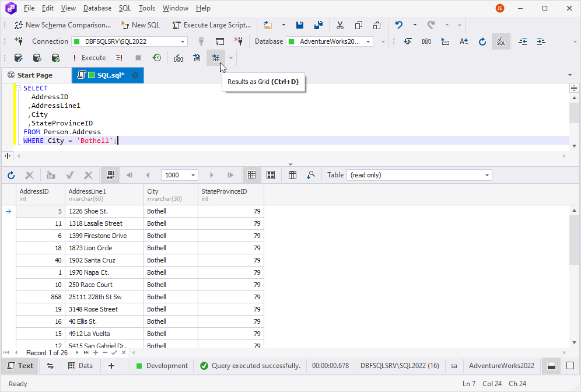Image resolution: width=581 pixels, height=392 pixels.
Task: Open the File menu
Action: point(29,8)
